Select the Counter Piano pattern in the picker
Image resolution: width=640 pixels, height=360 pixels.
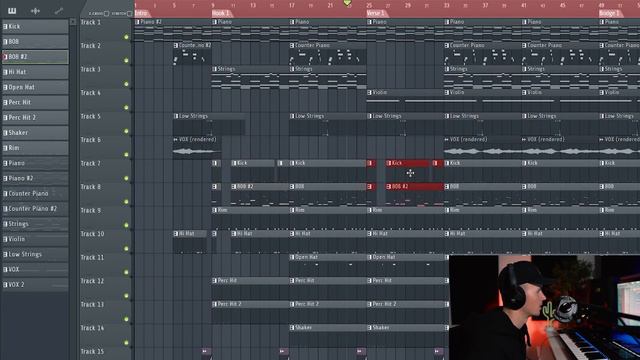[x=36, y=193]
